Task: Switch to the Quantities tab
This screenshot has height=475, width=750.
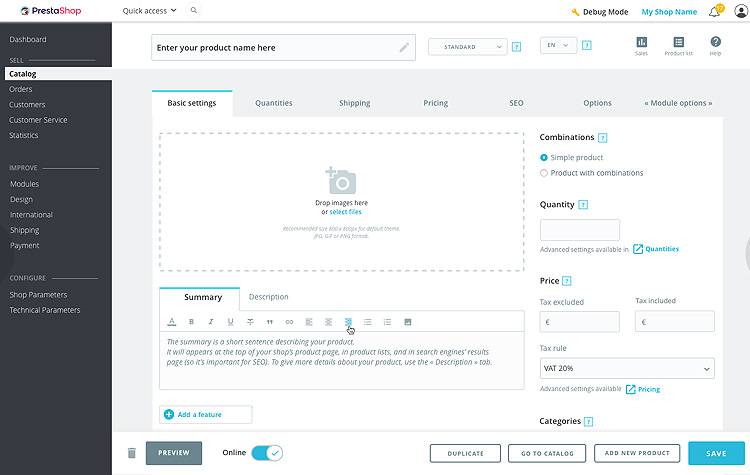Action: click(x=274, y=103)
